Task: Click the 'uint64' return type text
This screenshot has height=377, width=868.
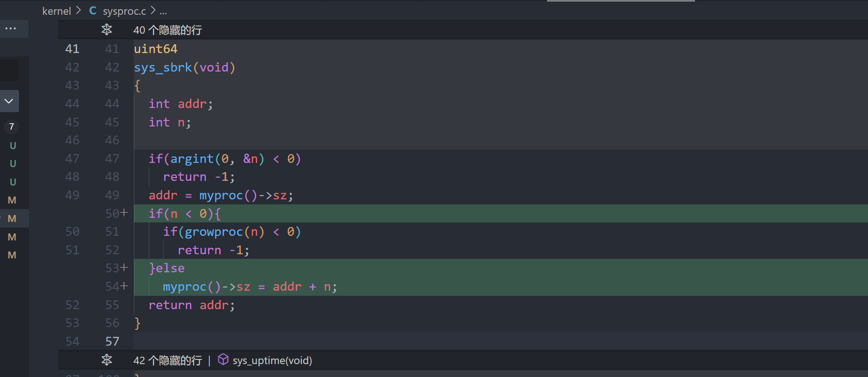Action: click(156, 49)
